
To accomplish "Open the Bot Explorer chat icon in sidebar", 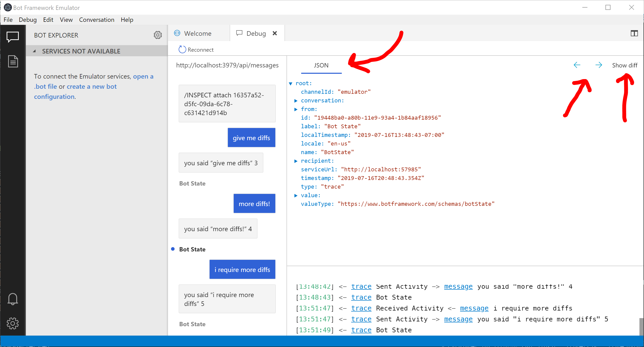I will click(x=12, y=37).
